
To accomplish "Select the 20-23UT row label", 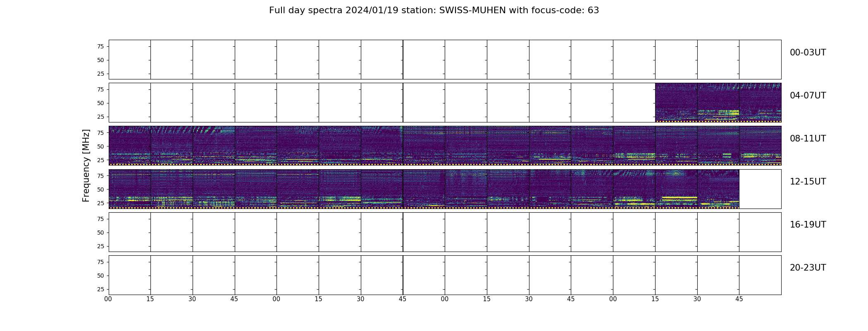I will (x=808, y=268).
